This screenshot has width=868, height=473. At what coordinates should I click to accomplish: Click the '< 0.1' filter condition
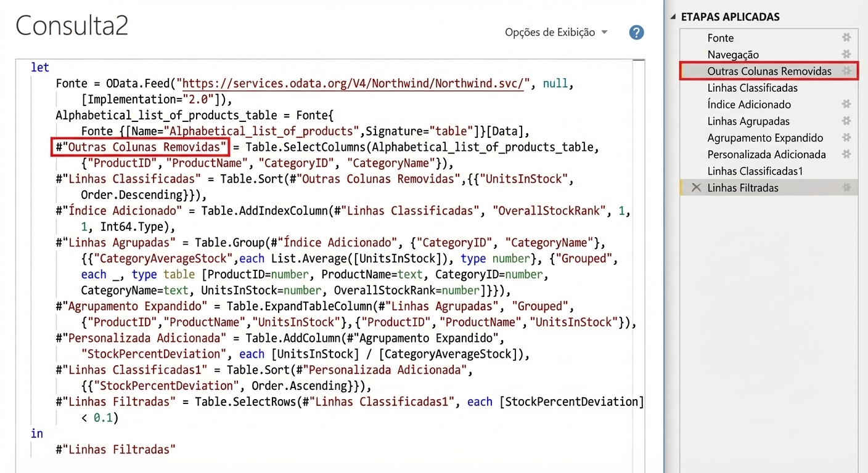[x=97, y=418]
